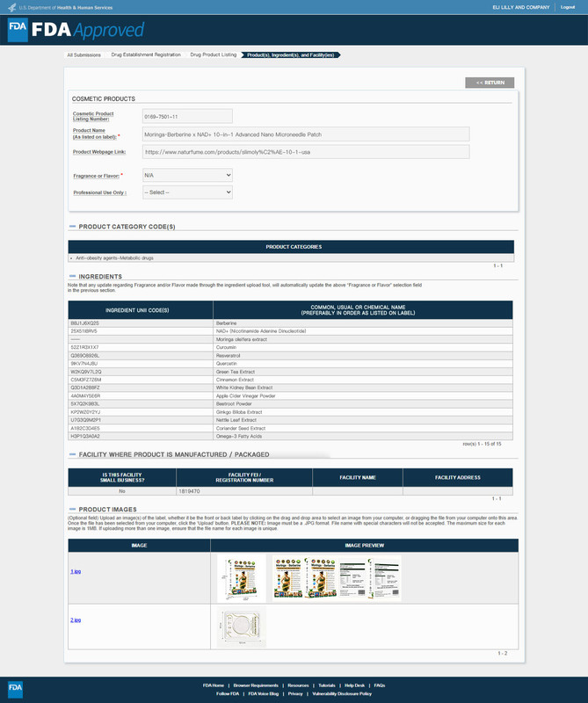Select Coriander Seed Extract cell
588x703 pixels.
point(363,428)
